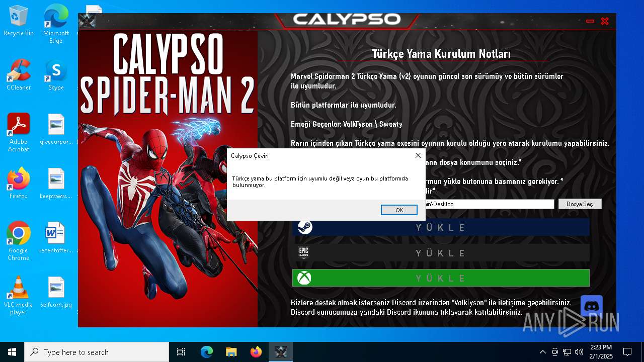Open File Explorer from the taskbar
Viewport: 644px width, 362px height.
(231, 352)
